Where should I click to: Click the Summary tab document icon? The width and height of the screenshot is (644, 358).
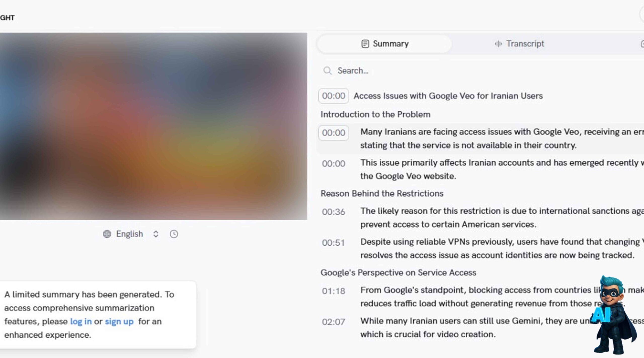pyautogui.click(x=365, y=44)
